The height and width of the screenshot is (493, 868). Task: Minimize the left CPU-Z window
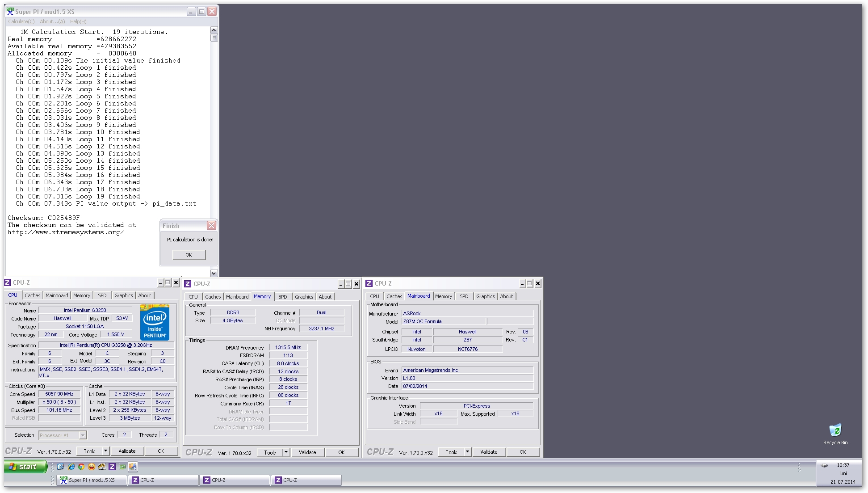tap(160, 282)
